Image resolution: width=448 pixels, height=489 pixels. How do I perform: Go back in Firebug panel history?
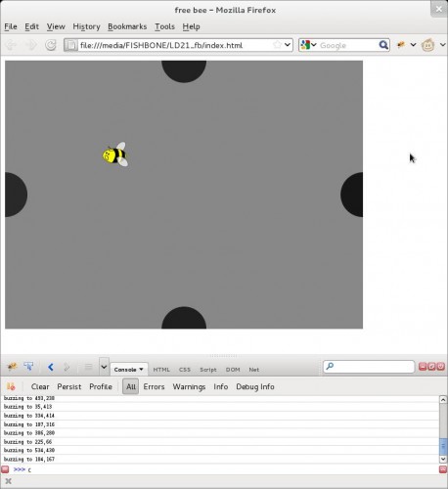click(x=51, y=368)
